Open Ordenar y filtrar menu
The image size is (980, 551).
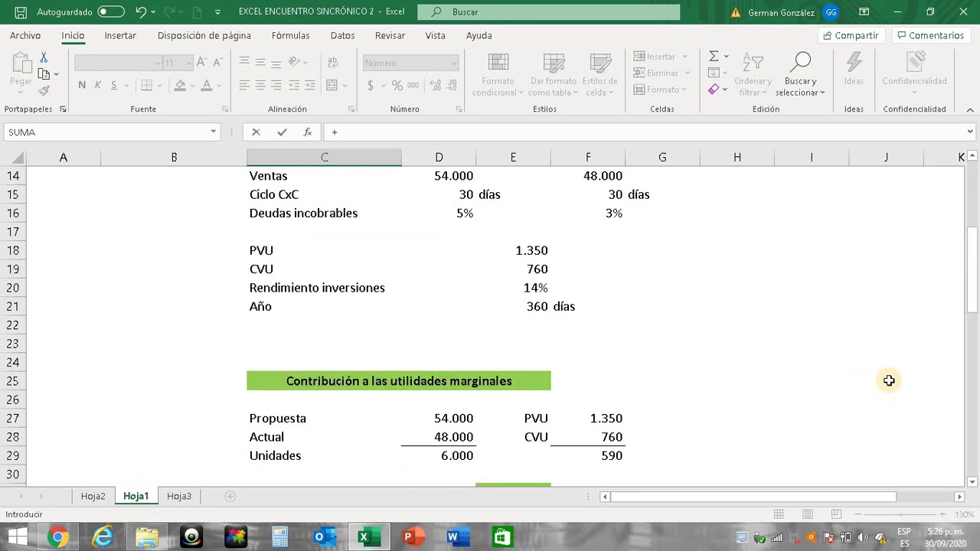click(753, 75)
